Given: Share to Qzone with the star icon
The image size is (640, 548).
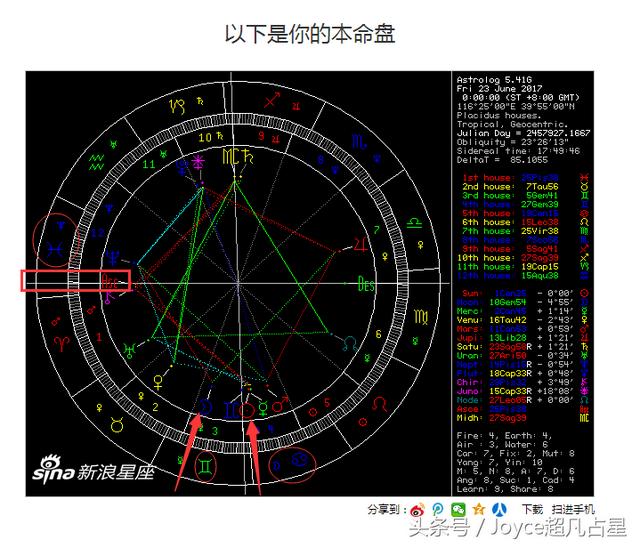Looking at the screenshot, I should pyautogui.click(x=478, y=509).
